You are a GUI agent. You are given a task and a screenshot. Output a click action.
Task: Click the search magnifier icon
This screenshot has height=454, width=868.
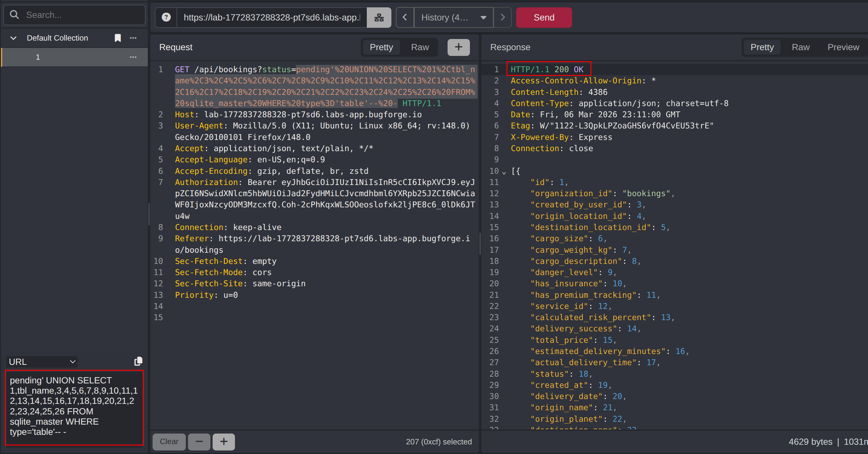coord(14,15)
